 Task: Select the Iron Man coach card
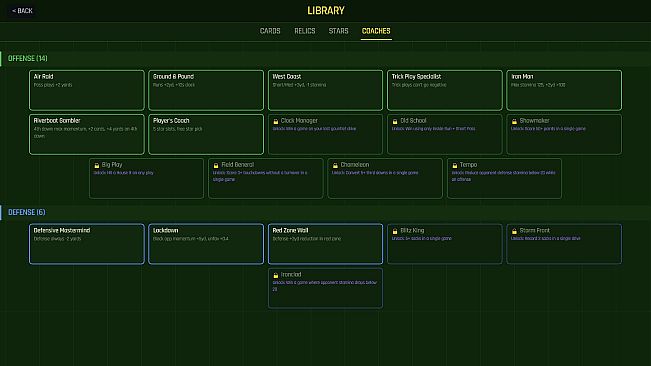pyautogui.click(x=564, y=90)
